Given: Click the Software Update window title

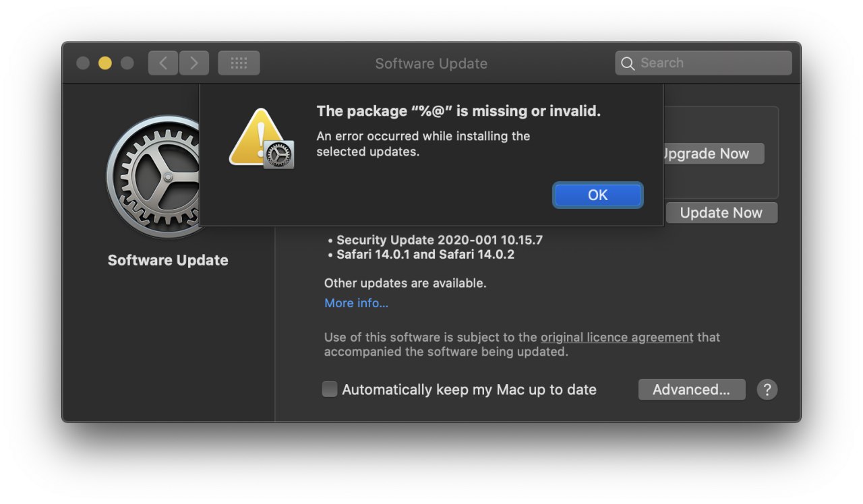Looking at the screenshot, I should click(x=431, y=64).
